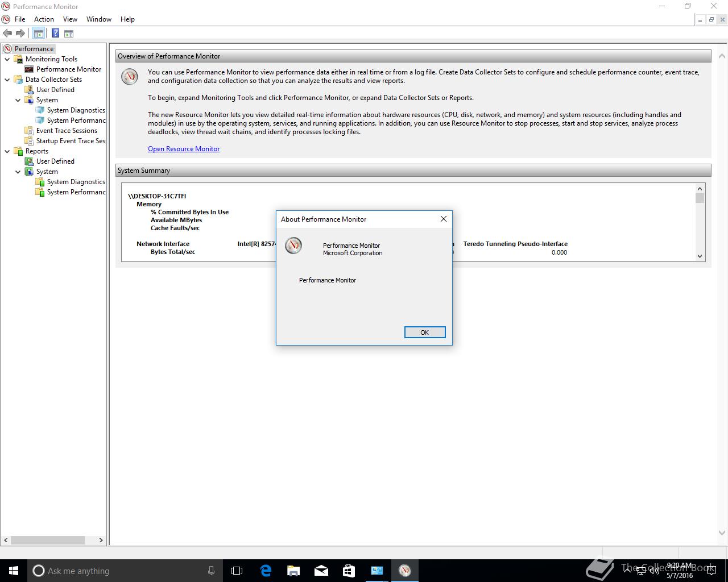Click OK in About Performance Monitor dialog
728x582 pixels.
[x=425, y=332]
